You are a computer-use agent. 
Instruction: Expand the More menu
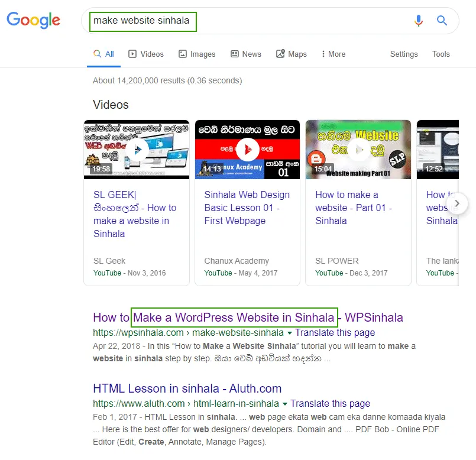[x=333, y=54]
